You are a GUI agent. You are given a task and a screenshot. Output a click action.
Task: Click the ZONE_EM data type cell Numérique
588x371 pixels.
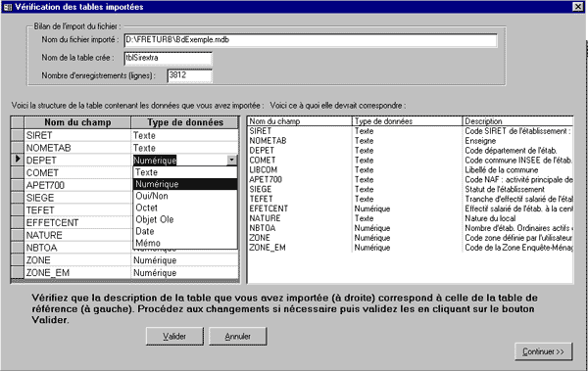pos(185,272)
